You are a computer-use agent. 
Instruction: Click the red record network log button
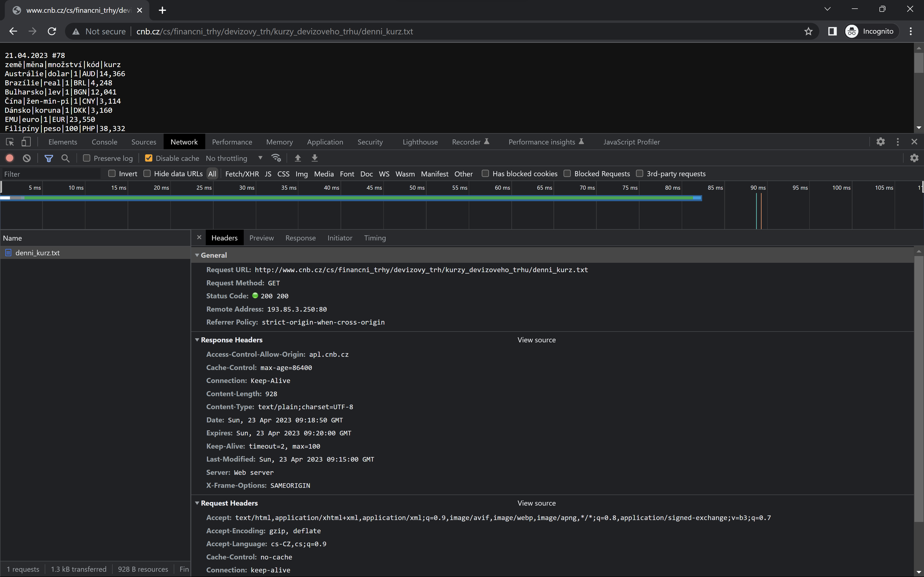10,158
